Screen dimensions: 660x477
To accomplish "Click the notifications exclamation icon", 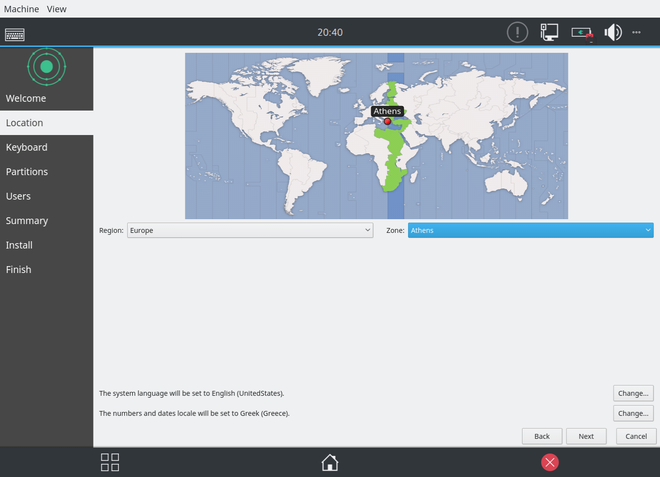I will point(516,32).
